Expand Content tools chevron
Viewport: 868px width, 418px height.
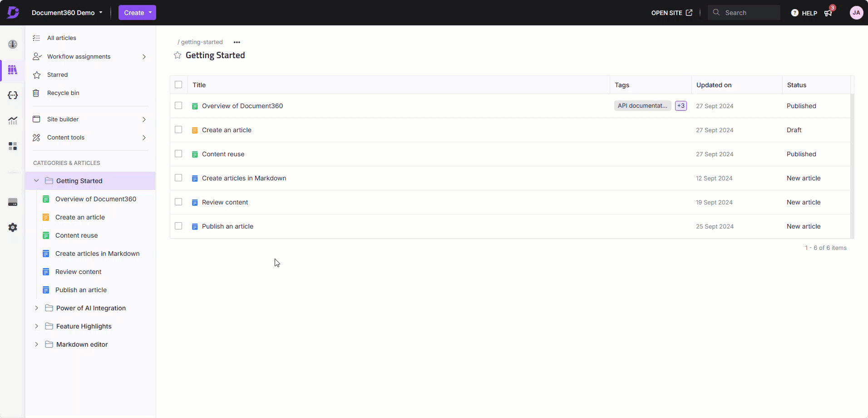click(x=144, y=138)
